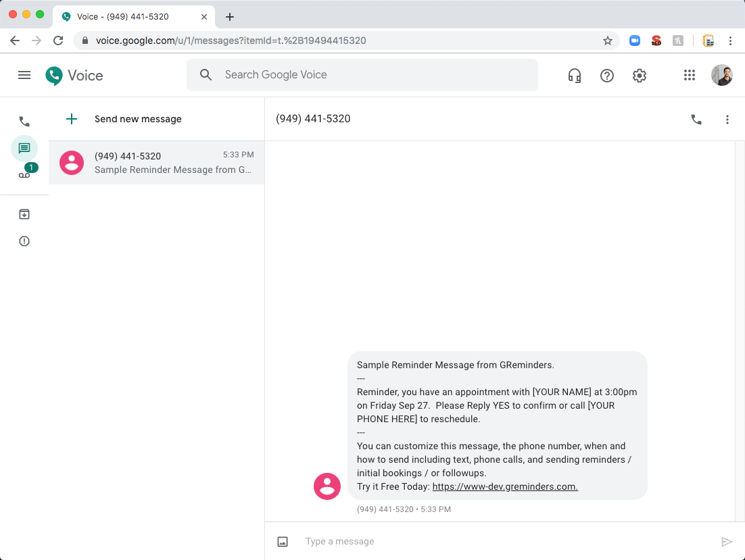The image size is (745, 560).
Task: Bookmark this page with the star
Action: (x=607, y=41)
